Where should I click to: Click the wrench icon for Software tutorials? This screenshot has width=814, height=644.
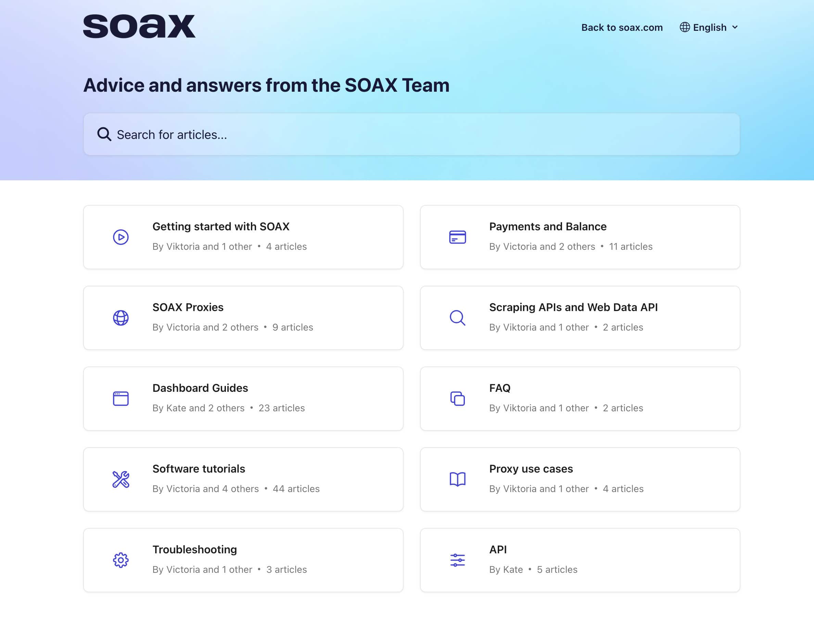pyautogui.click(x=121, y=479)
